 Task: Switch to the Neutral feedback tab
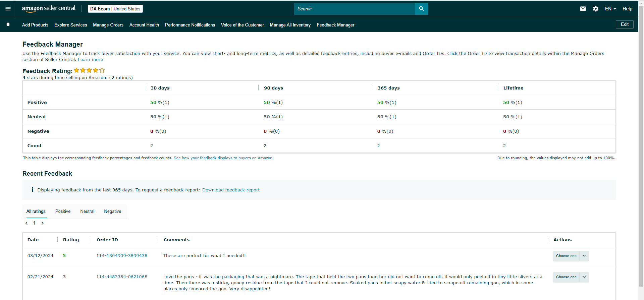pyautogui.click(x=87, y=212)
